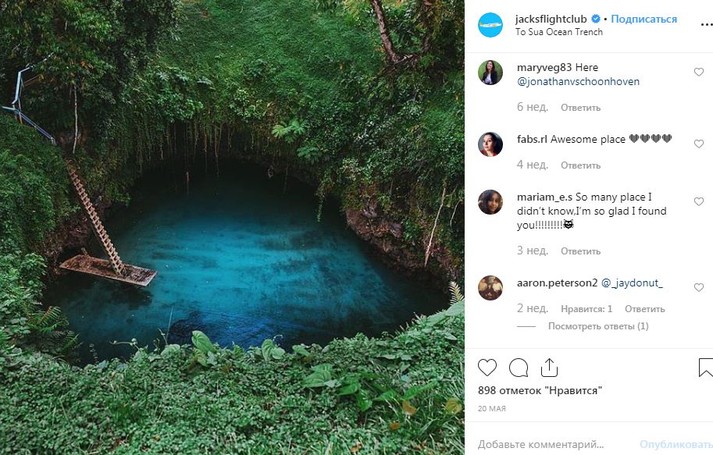Like fabs.rl's Awesome place comment
The height and width of the screenshot is (455, 713).
[698, 144]
